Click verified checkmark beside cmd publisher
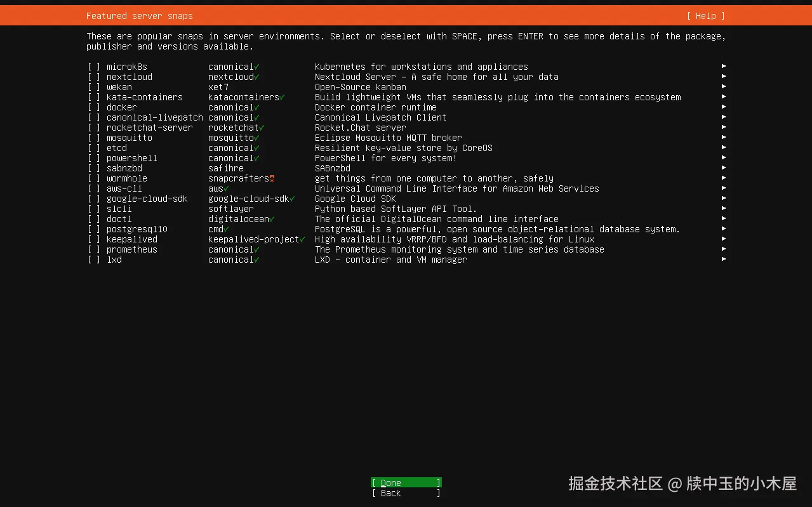This screenshot has height=507, width=812. pos(226,229)
